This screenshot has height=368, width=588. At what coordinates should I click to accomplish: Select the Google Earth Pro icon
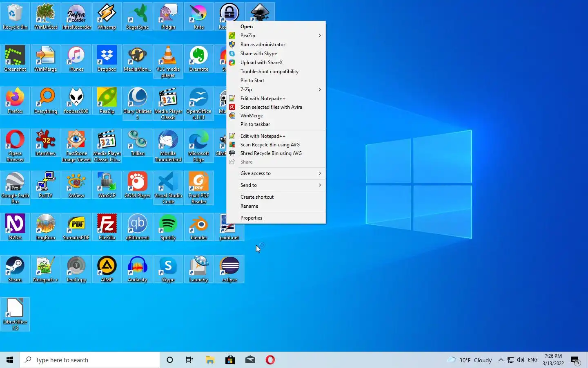coord(15,188)
